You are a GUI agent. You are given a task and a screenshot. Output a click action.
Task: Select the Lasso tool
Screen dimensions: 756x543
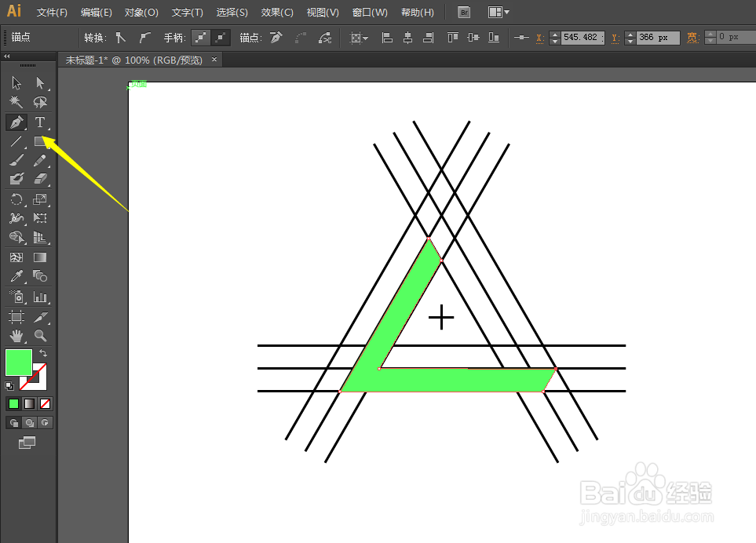(x=40, y=102)
